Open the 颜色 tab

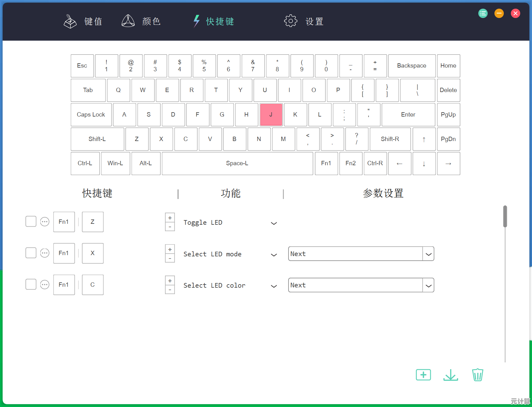pos(141,21)
